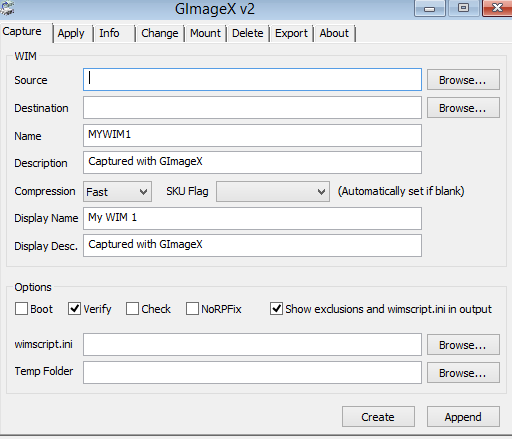Image resolution: width=512 pixels, height=439 pixels.
Task: Click the wimscript.ini path field
Action: click(x=252, y=344)
